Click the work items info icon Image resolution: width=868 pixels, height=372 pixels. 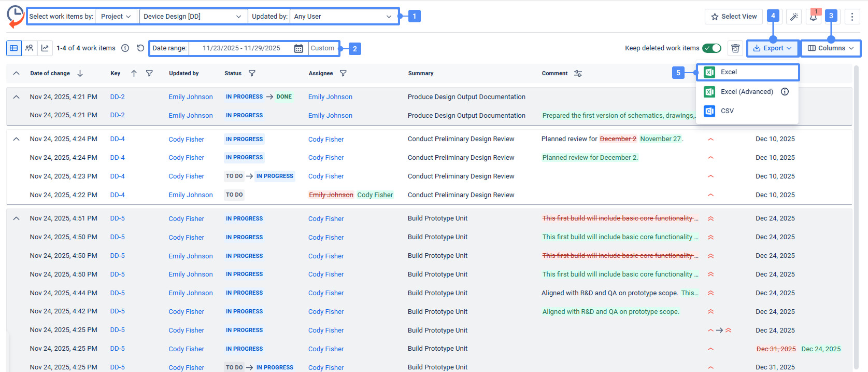click(125, 48)
